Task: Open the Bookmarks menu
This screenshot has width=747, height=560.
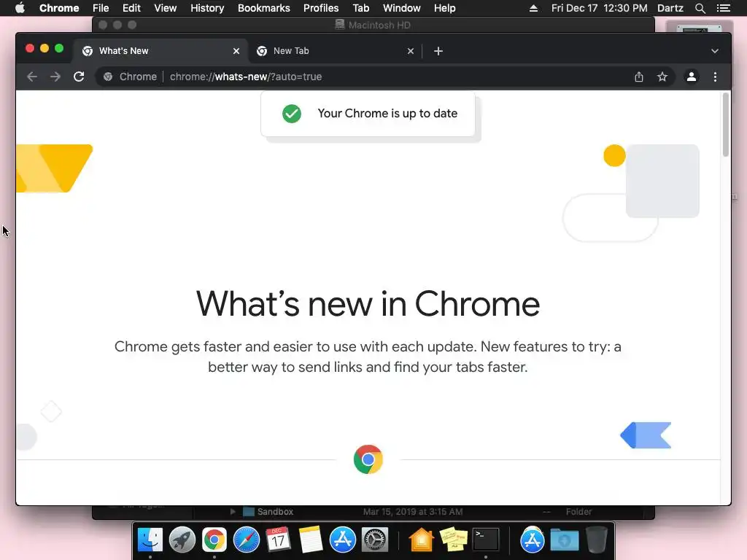Action: [264, 8]
